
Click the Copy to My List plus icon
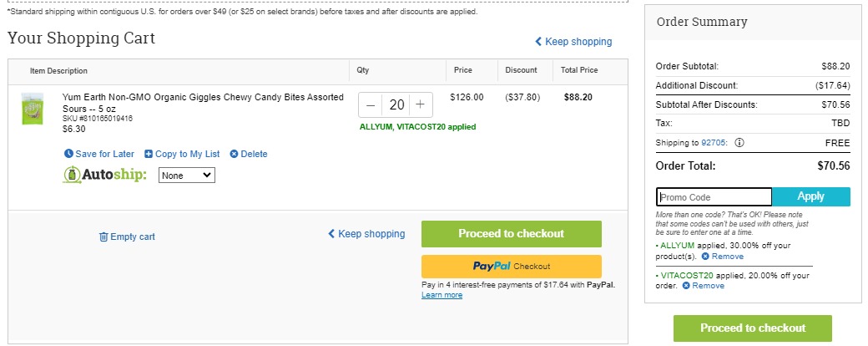click(x=149, y=154)
